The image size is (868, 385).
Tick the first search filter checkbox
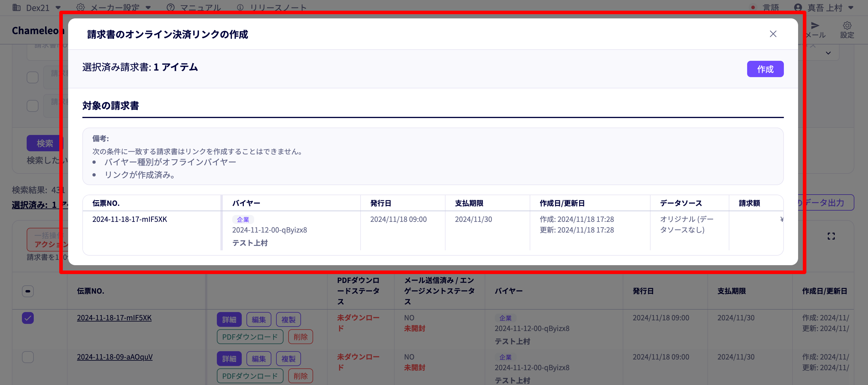point(33,77)
